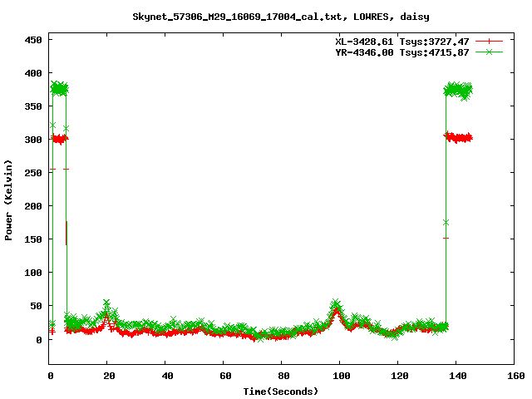Screen dimensions: 532x399
Task: Click the green YR legend line sample
Action: coord(489,52)
